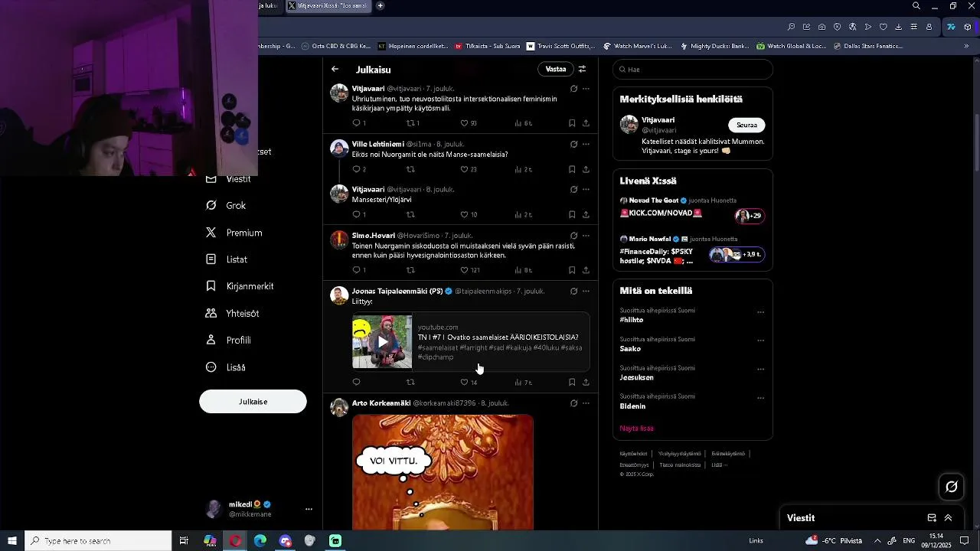Open Grok in the left sidebar
The width and height of the screenshot is (980, 551).
[226, 206]
